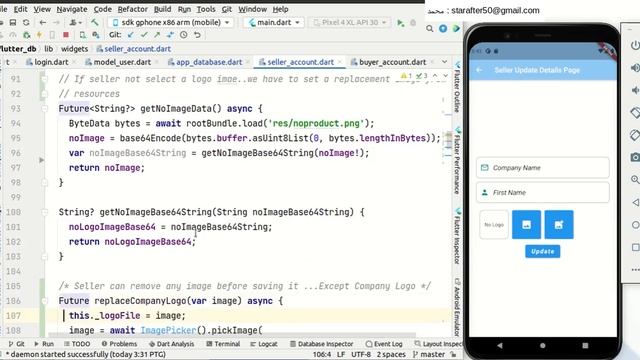Expand the hidden editor tabs chevron

[444, 62]
